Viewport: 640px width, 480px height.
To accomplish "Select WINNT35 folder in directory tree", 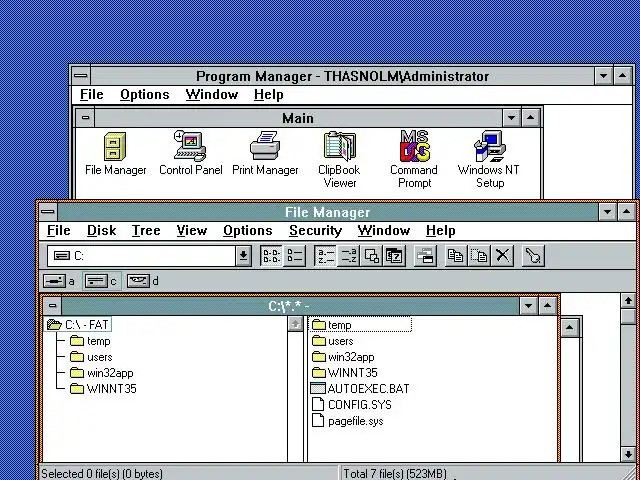I will [103, 389].
